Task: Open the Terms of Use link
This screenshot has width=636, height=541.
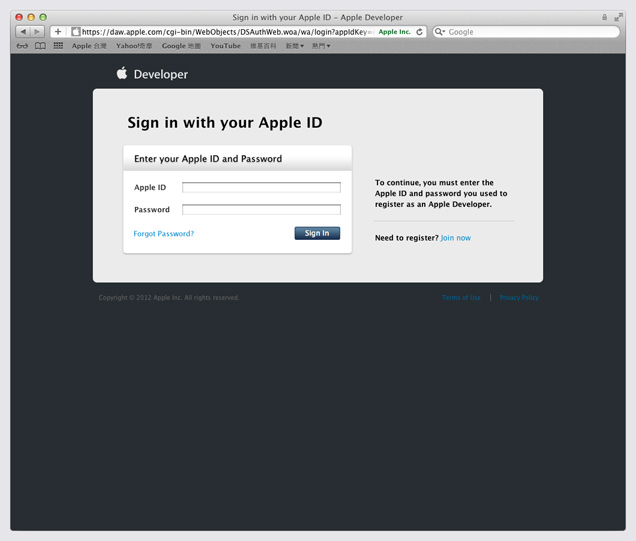Action: [461, 297]
